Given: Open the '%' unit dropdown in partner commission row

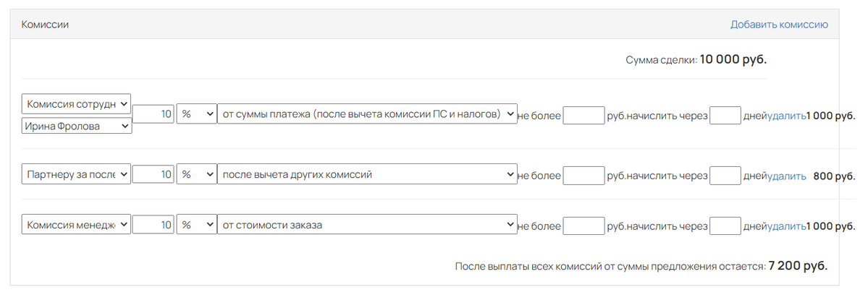Looking at the screenshot, I should click(196, 174).
